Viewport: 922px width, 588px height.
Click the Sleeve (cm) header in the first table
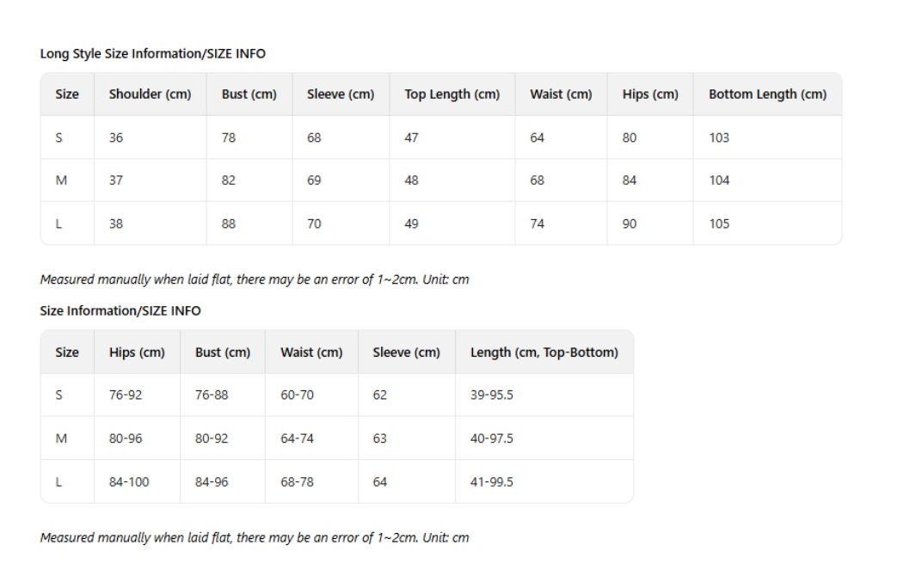[341, 95]
